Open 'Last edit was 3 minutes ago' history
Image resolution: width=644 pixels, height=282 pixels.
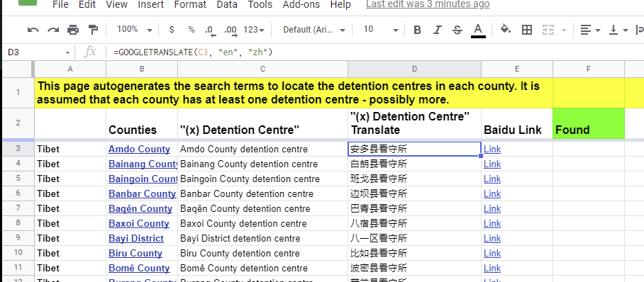[x=428, y=4]
